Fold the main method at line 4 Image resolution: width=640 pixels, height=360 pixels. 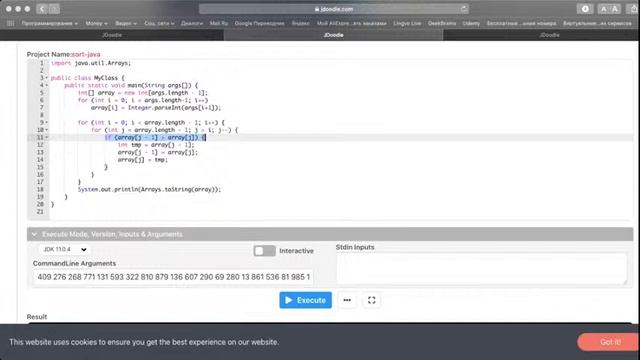(x=47, y=85)
